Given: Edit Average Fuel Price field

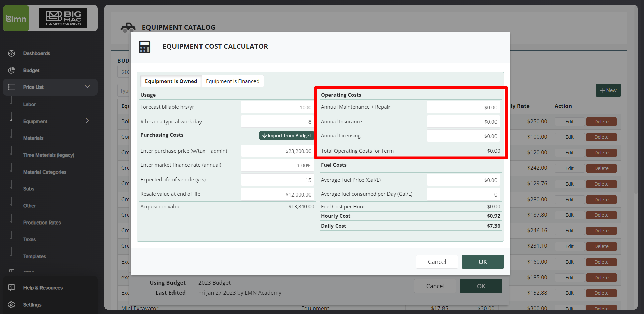Looking at the screenshot, I should [463, 180].
